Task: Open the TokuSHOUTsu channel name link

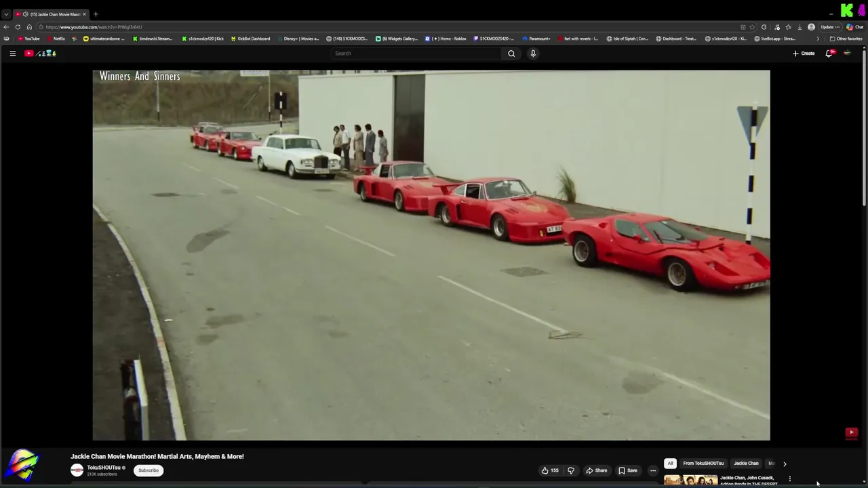Action: click(x=103, y=468)
